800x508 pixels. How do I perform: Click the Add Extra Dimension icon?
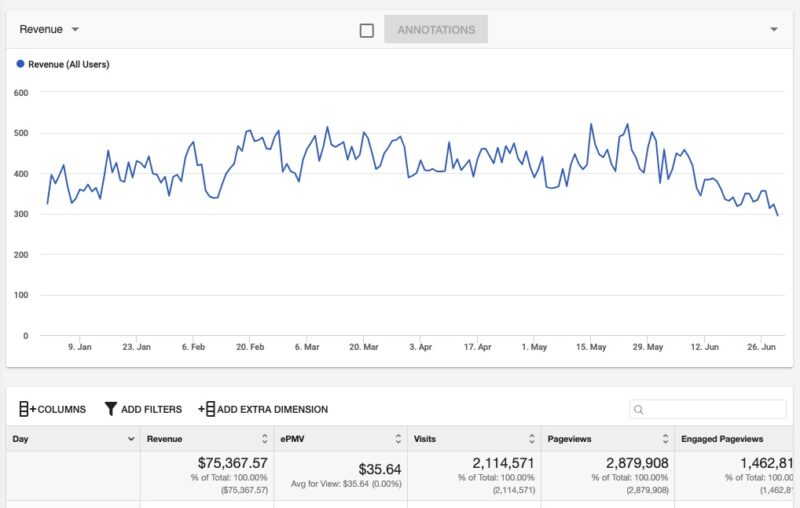point(206,409)
